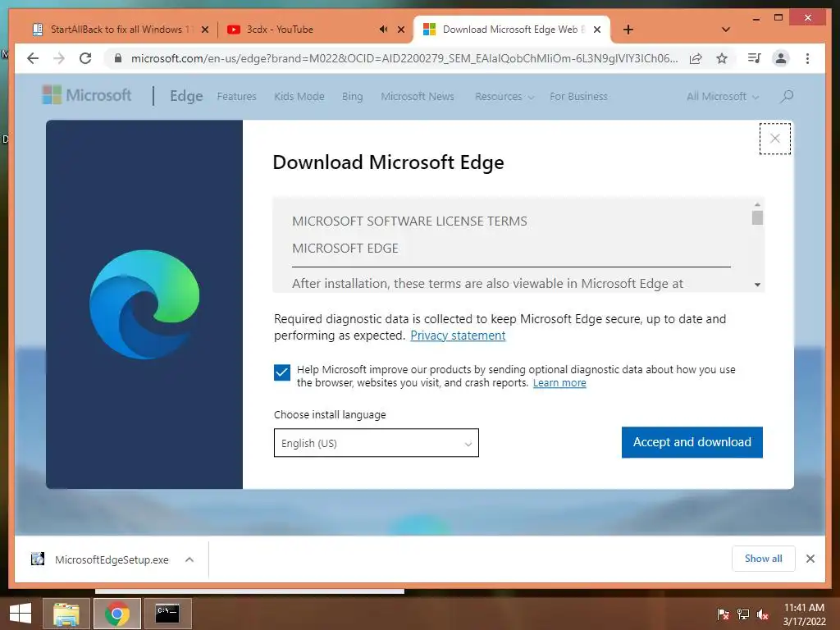Click the address bar URL
This screenshot has height=630, width=840.
click(404, 58)
